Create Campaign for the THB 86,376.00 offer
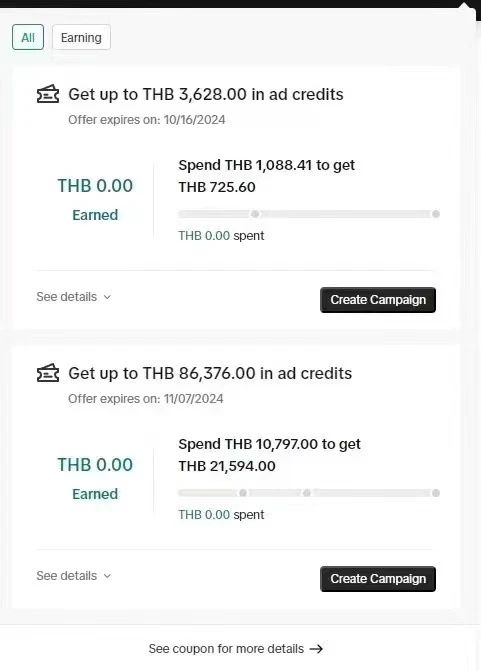Viewport: 481px width, 671px height. pyautogui.click(x=378, y=579)
